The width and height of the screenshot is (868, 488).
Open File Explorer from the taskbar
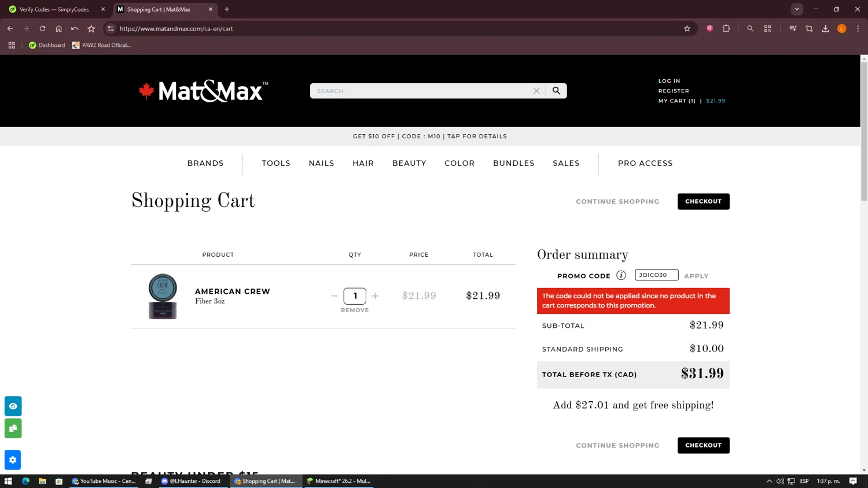42,481
